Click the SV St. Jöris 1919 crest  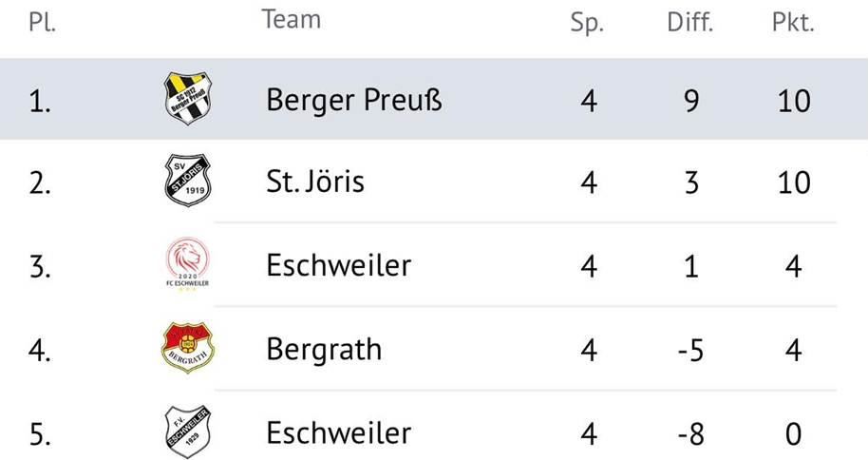pos(188,181)
